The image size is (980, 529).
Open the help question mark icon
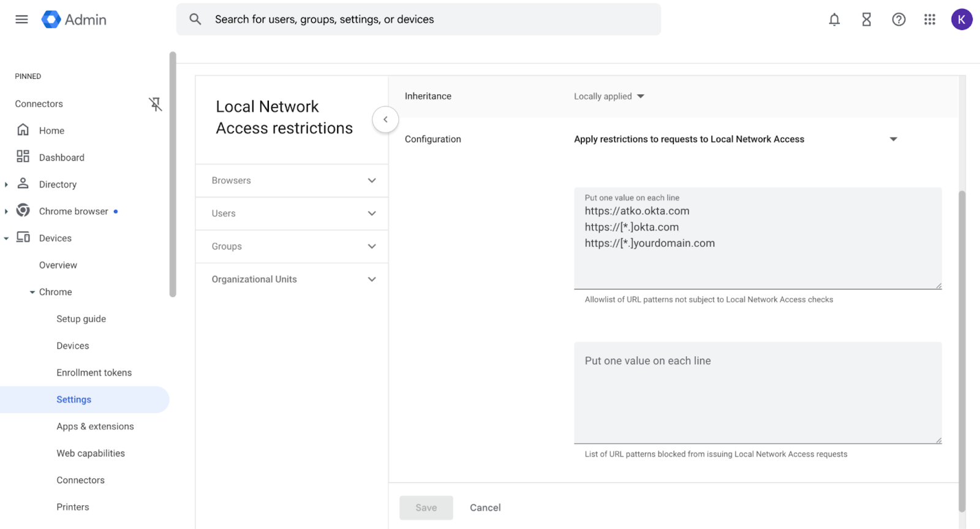pos(899,20)
